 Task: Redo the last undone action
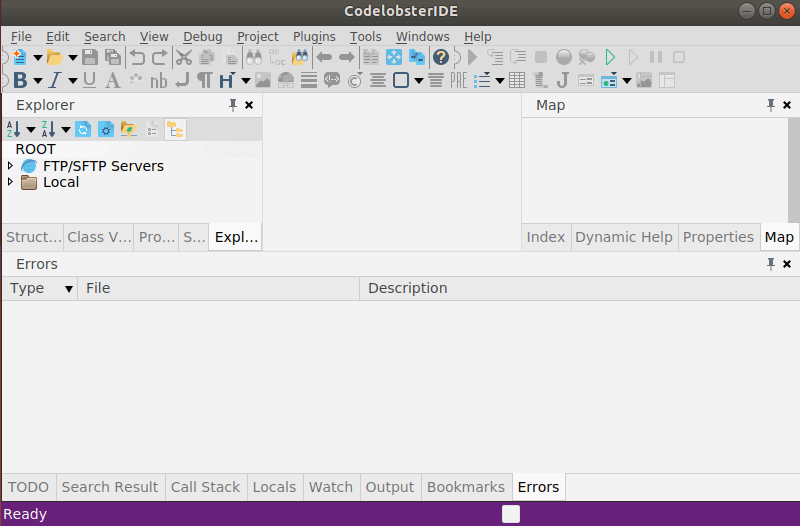tap(159, 57)
